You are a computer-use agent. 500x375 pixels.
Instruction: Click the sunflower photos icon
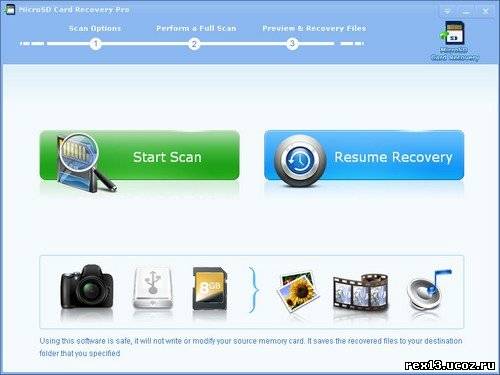[x=298, y=291]
